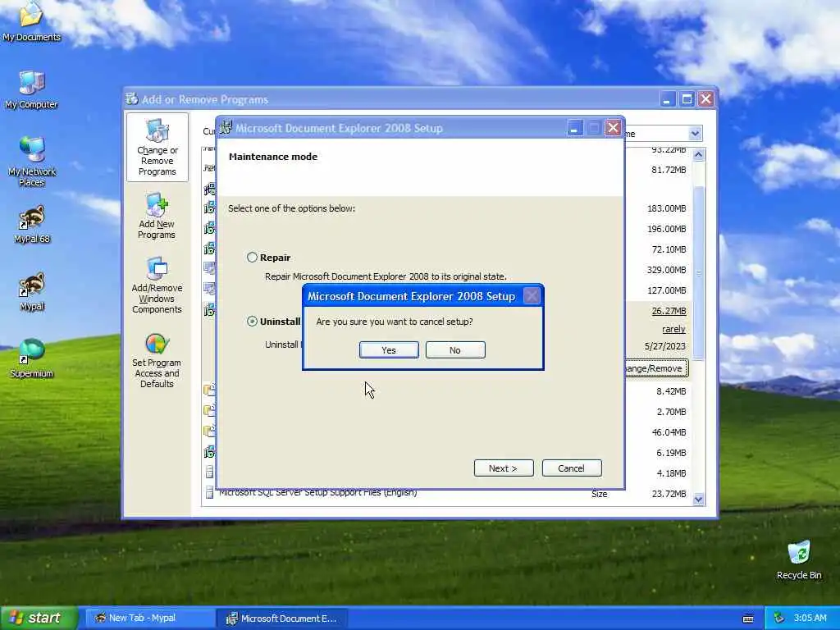840x630 pixels.
Task: Launch MyPal 68 shortcut
Action: coord(32,225)
